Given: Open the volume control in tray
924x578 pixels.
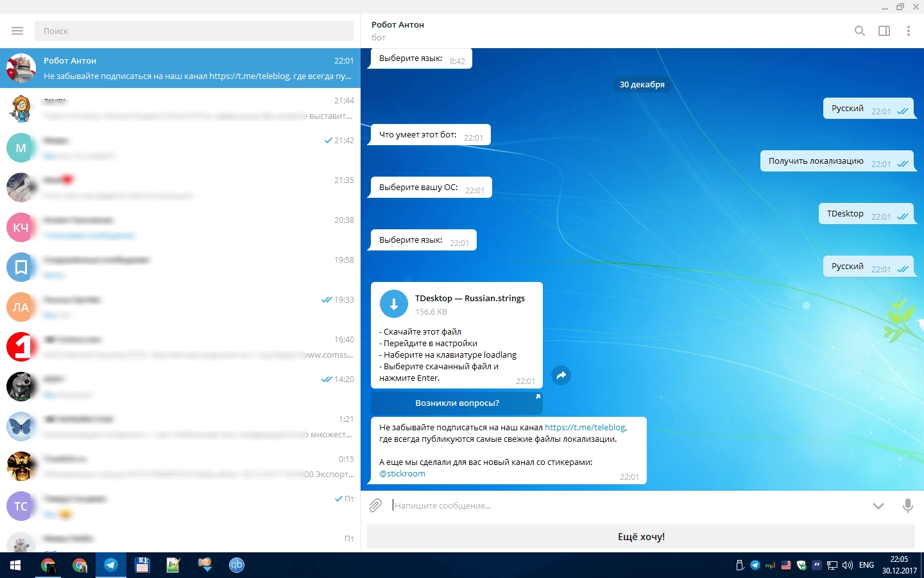Looking at the screenshot, I should point(848,565).
